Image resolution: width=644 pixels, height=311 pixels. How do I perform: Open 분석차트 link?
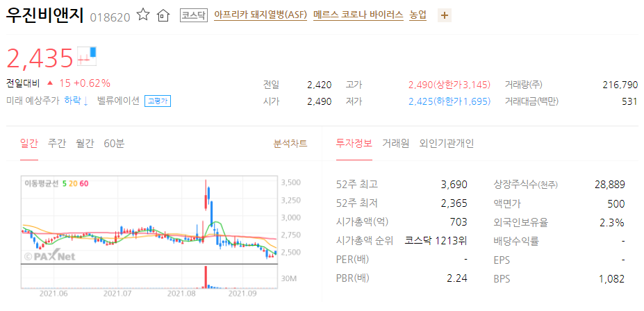(x=290, y=144)
